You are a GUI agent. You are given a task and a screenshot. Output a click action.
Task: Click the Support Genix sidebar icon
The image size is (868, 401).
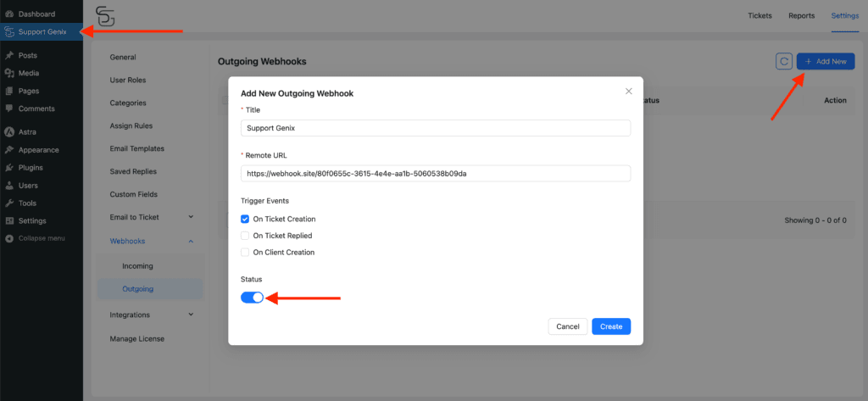(8, 31)
